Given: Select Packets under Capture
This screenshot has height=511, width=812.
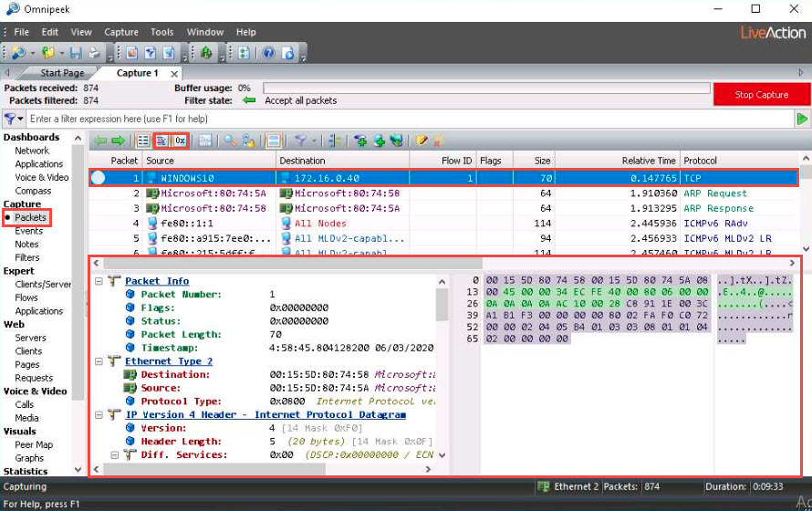Looking at the screenshot, I should 30,217.
